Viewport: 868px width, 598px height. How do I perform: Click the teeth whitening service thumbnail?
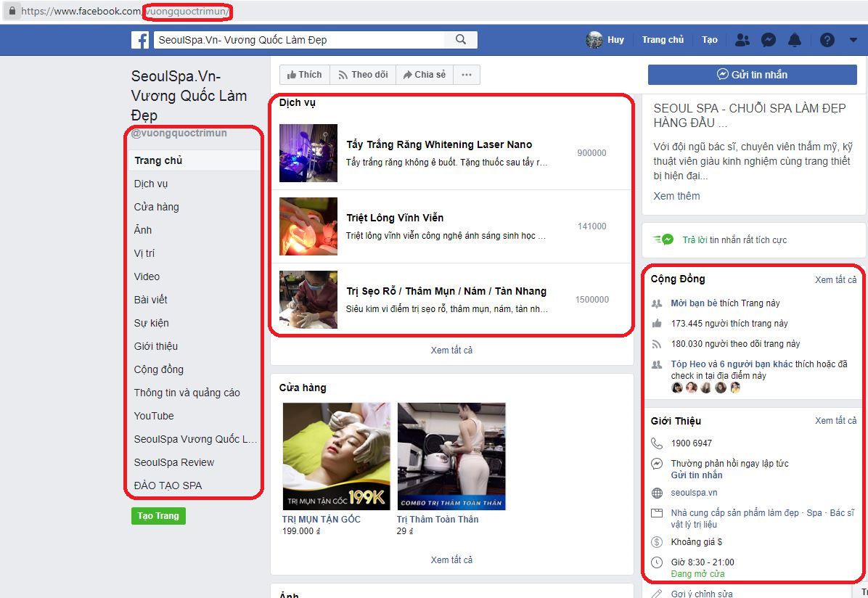(x=308, y=153)
